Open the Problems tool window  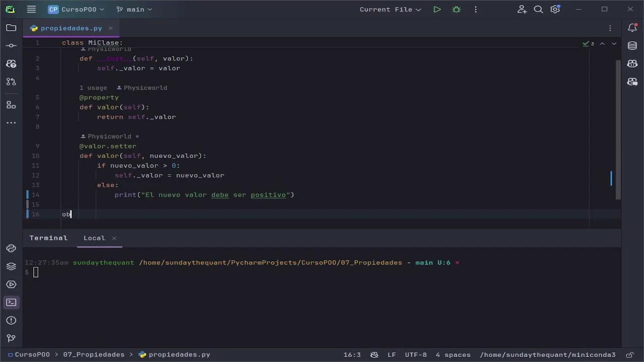pos(11,320)
